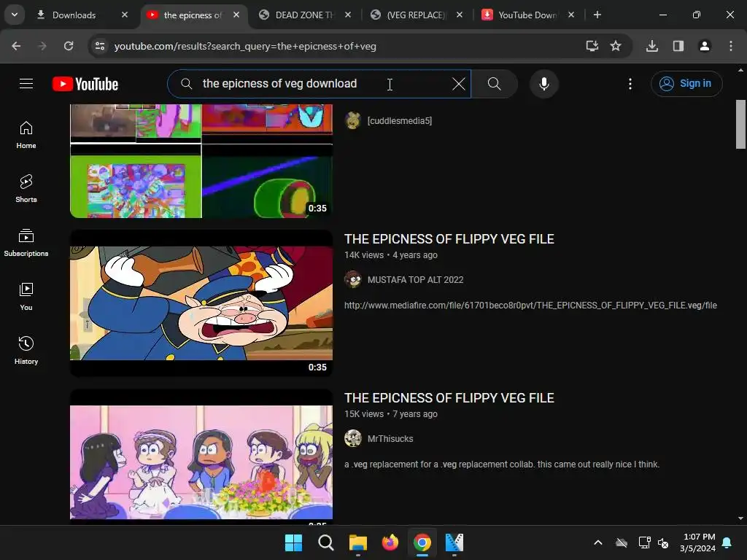Reload the current page
747x560 pixels.
[x=69, y=46]
